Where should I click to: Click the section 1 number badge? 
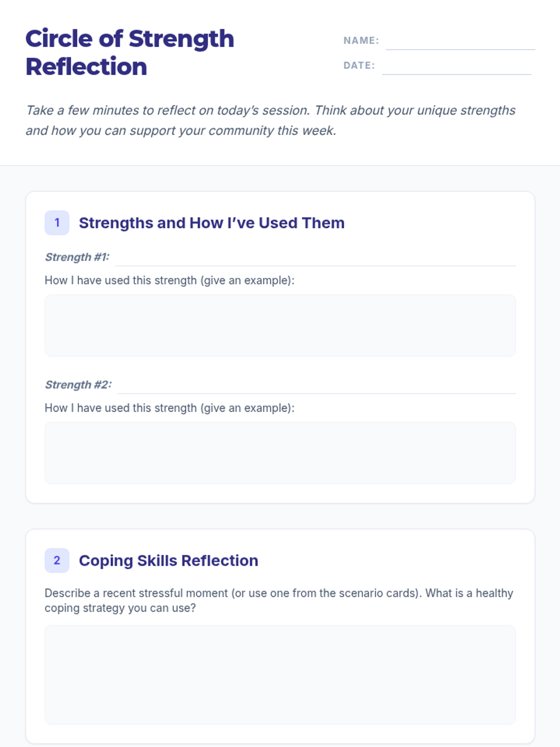coord(57,223)
